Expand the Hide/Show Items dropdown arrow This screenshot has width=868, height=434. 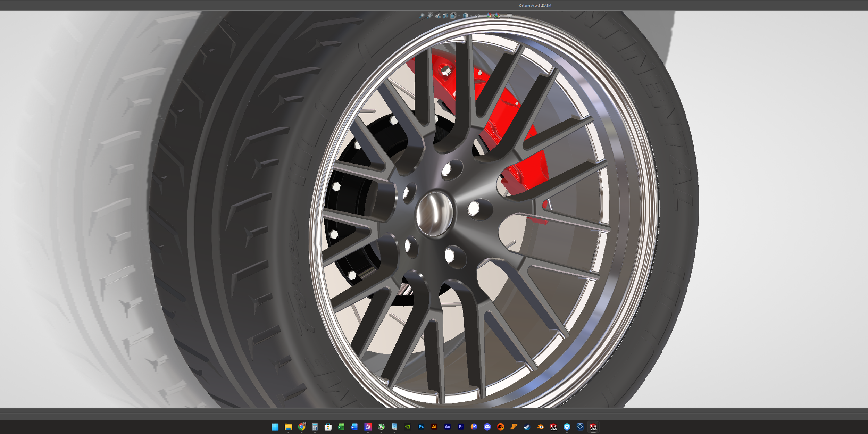point(483,16)
